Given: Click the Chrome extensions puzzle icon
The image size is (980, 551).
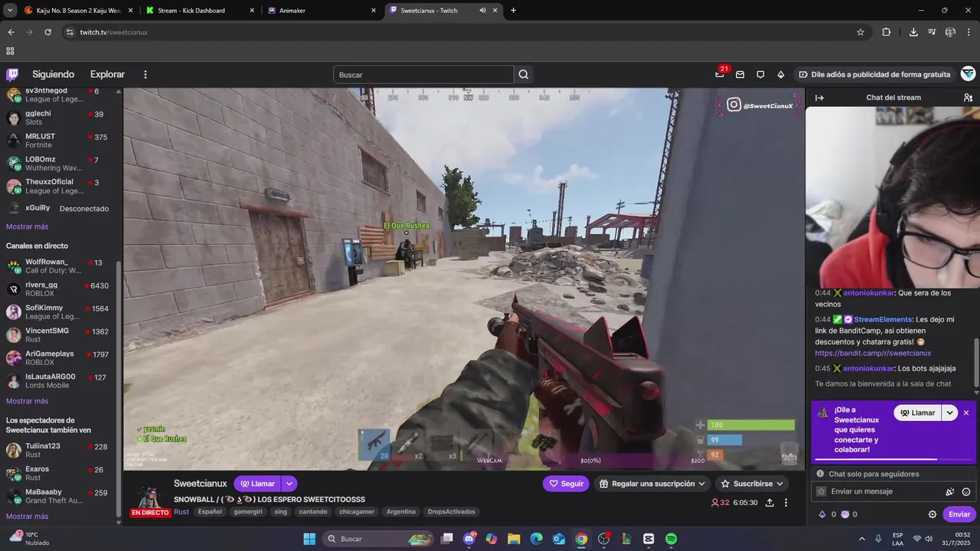Looking at the screenshot, I should click(886, 32).
